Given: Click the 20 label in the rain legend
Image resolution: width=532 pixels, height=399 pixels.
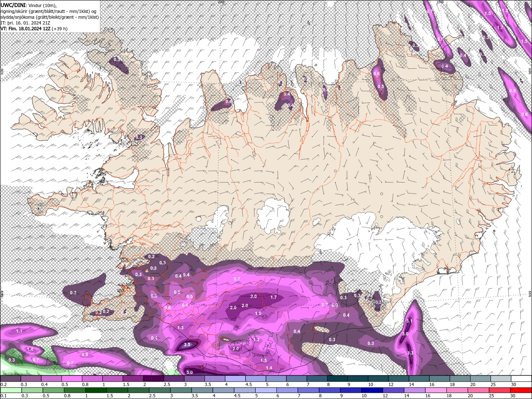Looking at the screenshot, I should click(x=470, y=396).
